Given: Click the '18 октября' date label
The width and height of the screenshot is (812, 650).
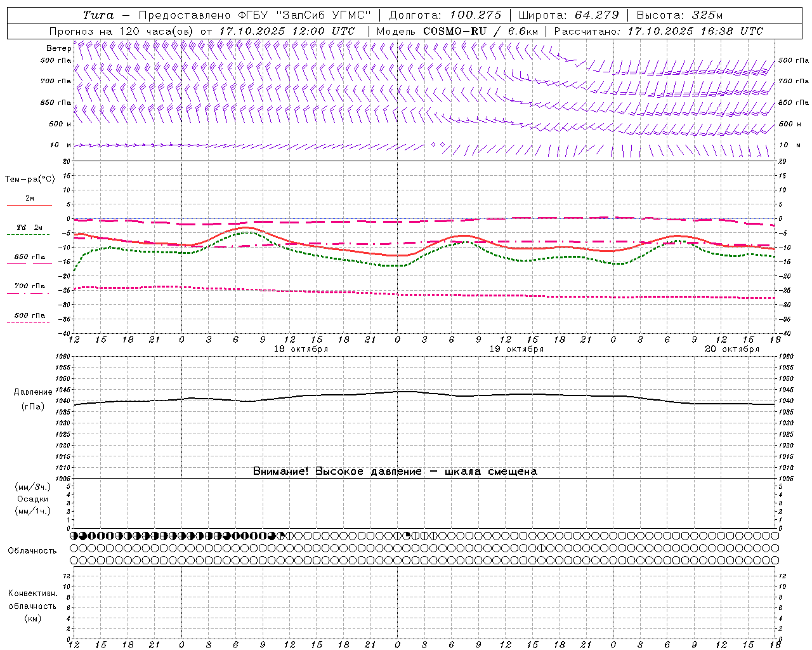Looking at the screenshot, I should pos(301,349).
